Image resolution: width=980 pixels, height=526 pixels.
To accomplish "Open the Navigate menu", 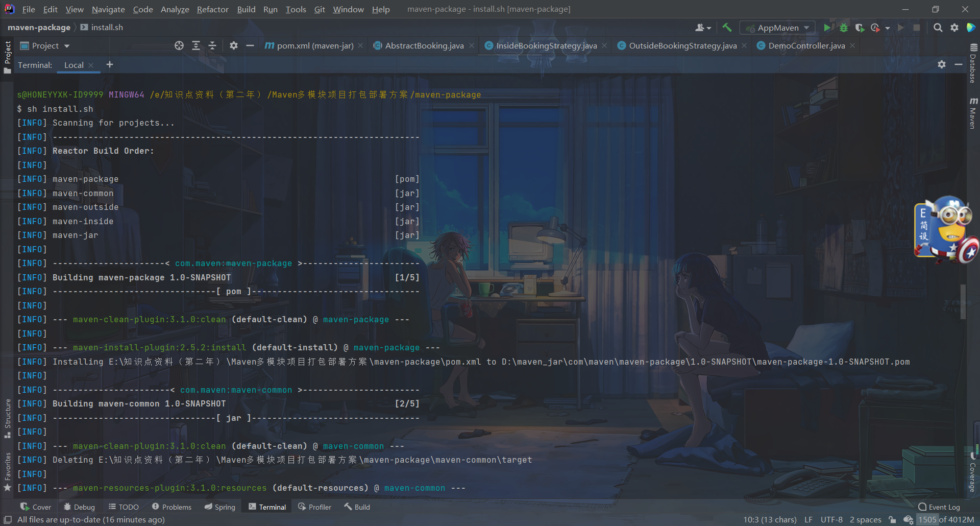I will 108,9.
